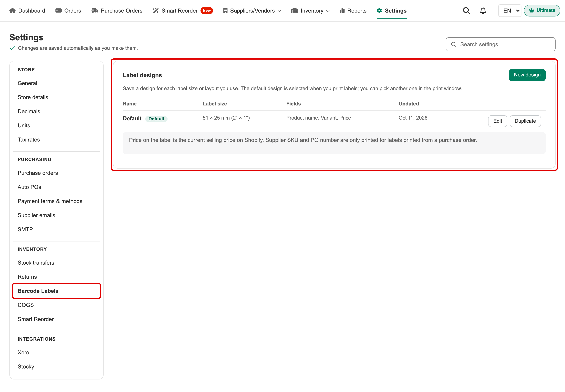Click the Orders card icon
The height and width of the screenshot is (392, 565).
pyautogui.click(x=58, y=11)
